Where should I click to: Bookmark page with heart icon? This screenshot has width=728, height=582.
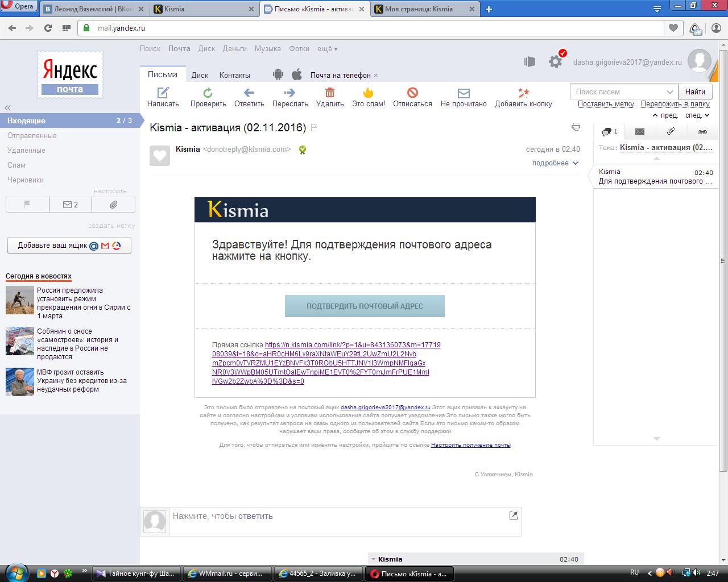tap(673, 28)
